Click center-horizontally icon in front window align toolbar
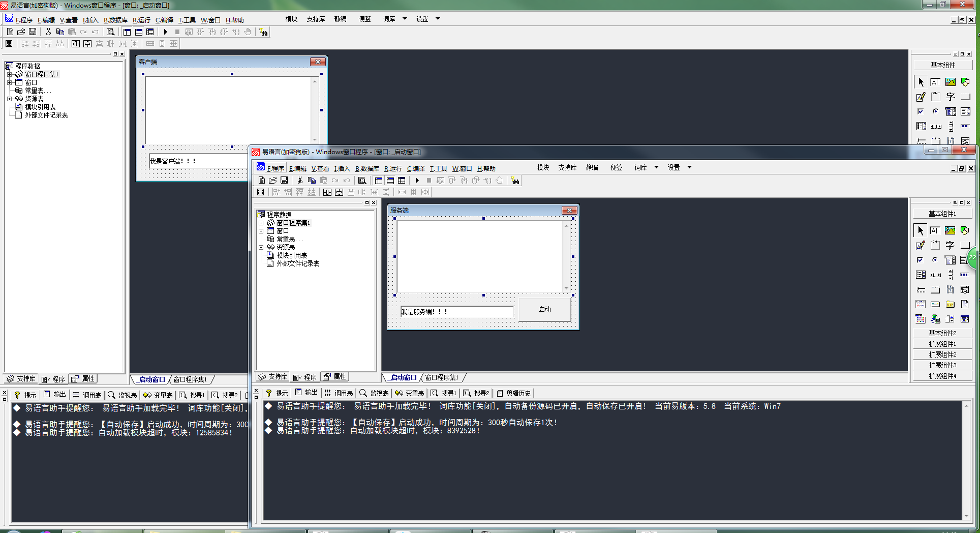Viewport: 980px width, 533px height. [327, 192]
